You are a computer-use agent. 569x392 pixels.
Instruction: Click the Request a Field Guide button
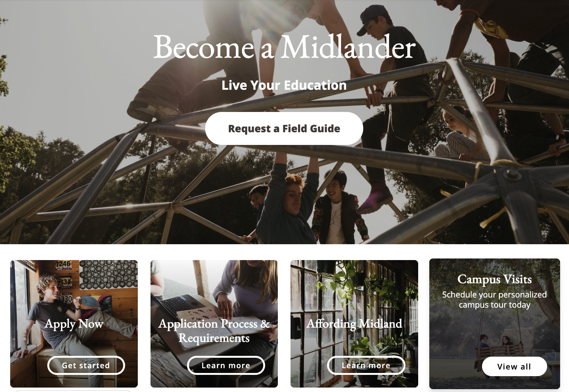point(284,128)
